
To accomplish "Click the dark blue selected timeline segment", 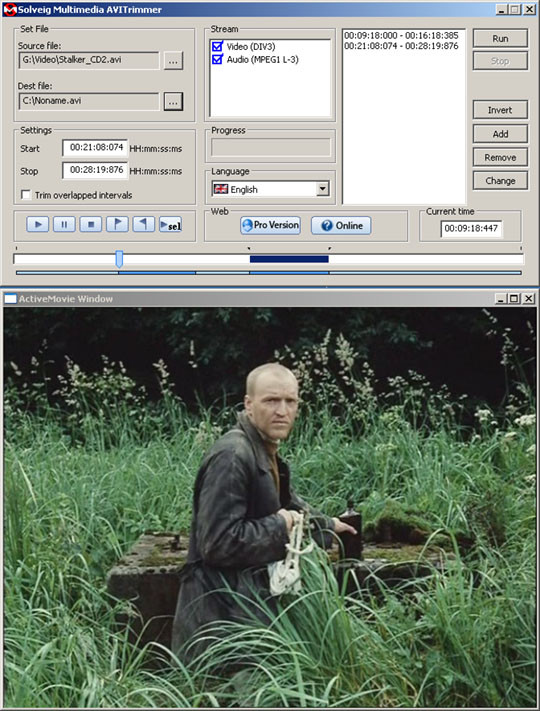I will tap(289, 259).
